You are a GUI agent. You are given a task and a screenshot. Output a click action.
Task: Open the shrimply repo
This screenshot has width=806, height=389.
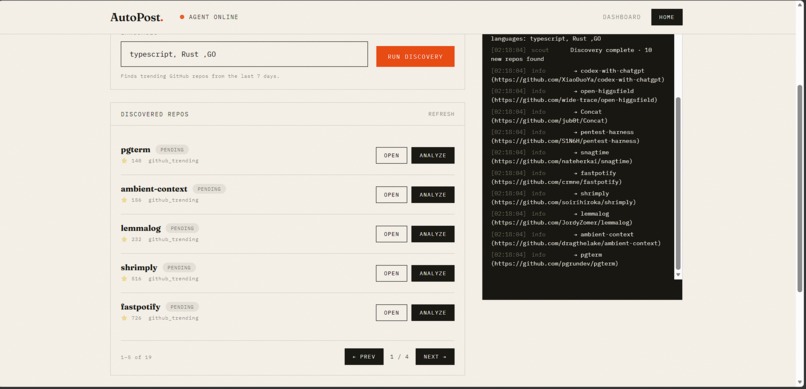pos(391,273)
